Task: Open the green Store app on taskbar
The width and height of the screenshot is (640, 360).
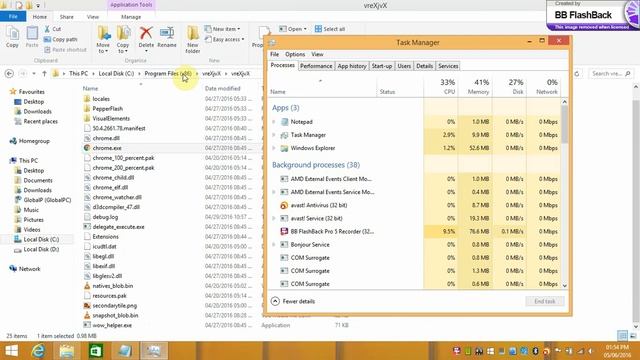Action: click(x=96, y=351)
